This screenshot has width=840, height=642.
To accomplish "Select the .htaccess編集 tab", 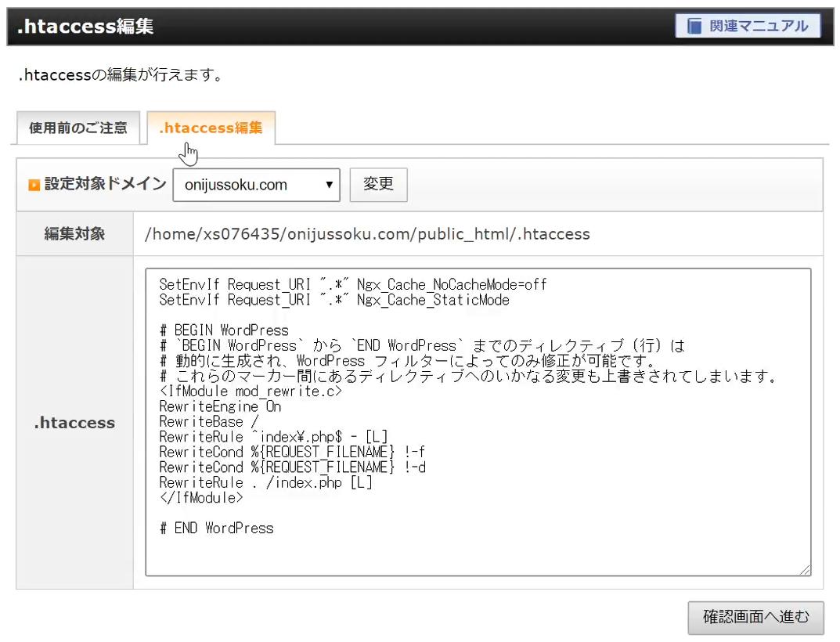I will (211, 128).
